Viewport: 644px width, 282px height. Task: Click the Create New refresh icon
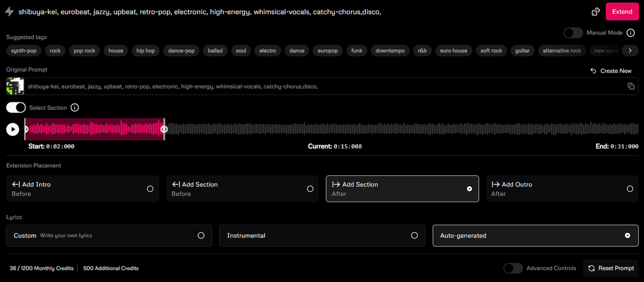tap(594, 71)
